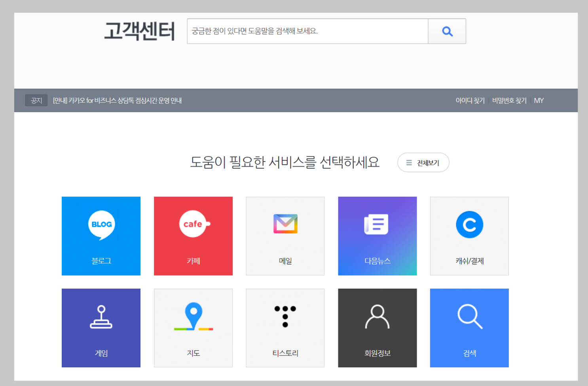Open the 비밀번호 찾기 link
588x386 pixels.
509,101
